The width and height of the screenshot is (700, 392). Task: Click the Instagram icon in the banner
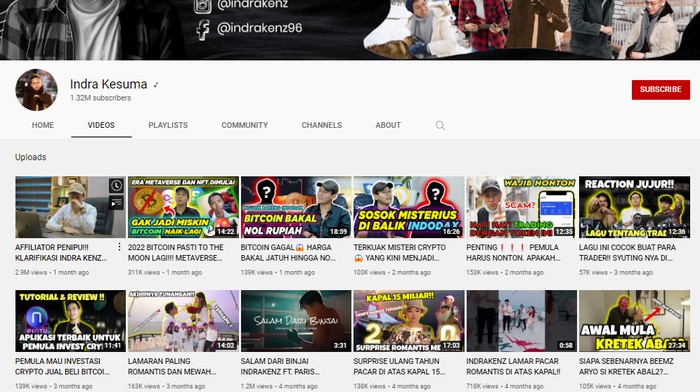(203, 6)
